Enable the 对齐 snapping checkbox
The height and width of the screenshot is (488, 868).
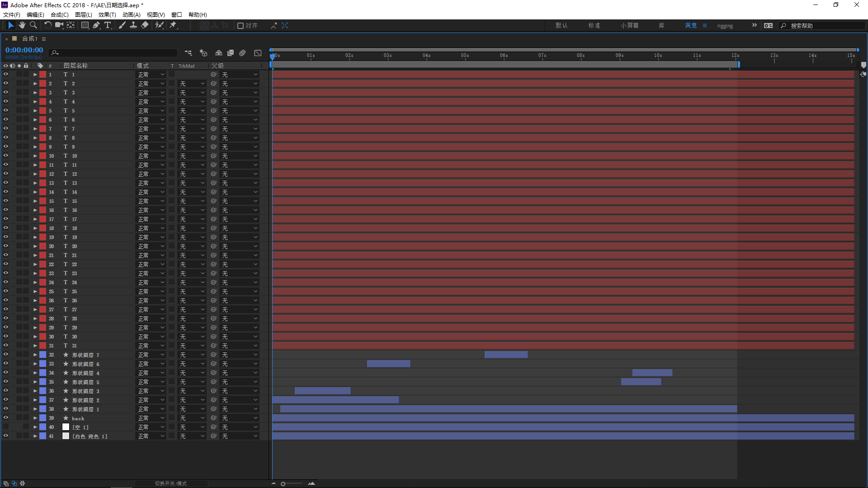click(x=241, y=26)
